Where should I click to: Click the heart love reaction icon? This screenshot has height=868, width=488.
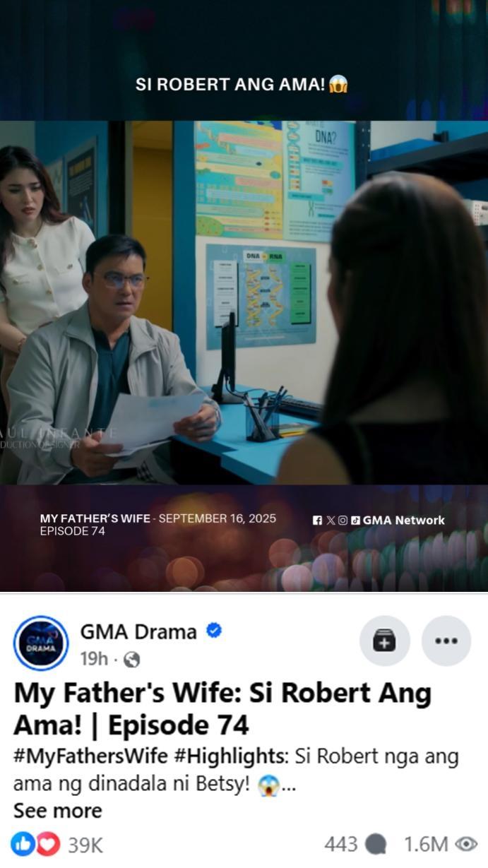pyautogui.click(x=47, y=843)
